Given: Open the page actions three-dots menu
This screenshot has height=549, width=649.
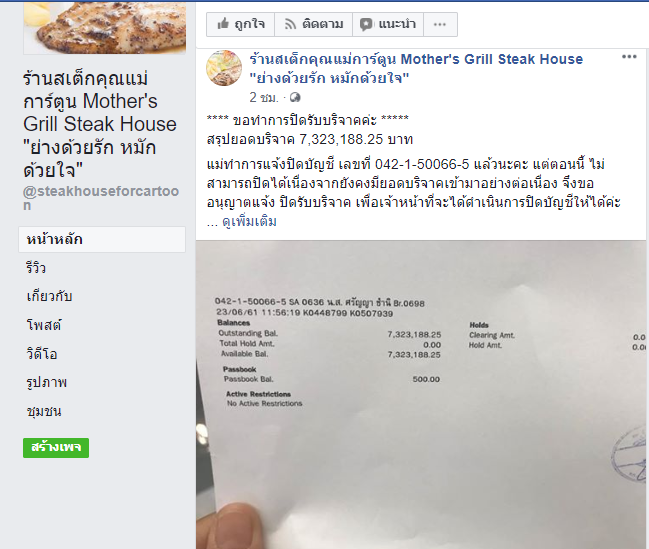Looking at the screenshot, I should point(440,24).
